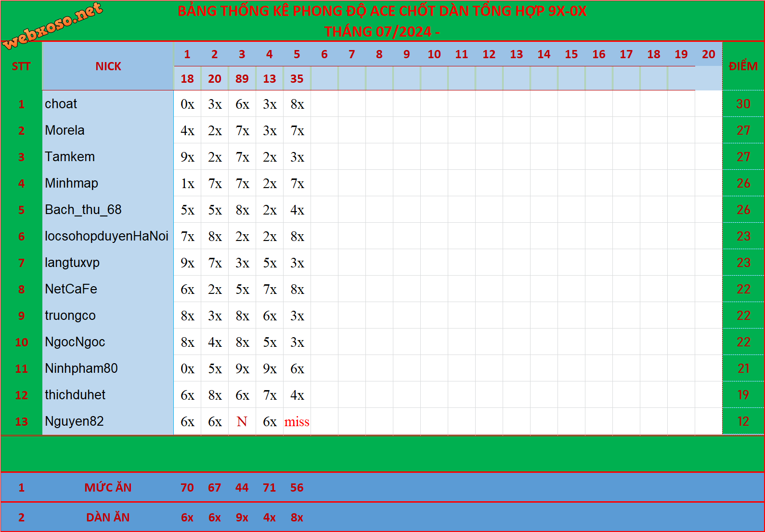Click MỨC ĂN value 70
The width and height of the screenshot is (765, 532).
click(x=187, y=488)
